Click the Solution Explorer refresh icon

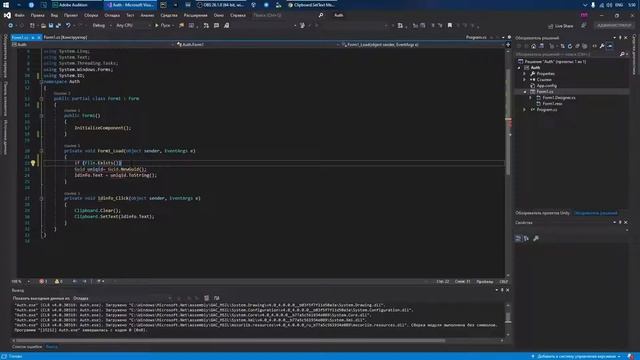point(570,46)
